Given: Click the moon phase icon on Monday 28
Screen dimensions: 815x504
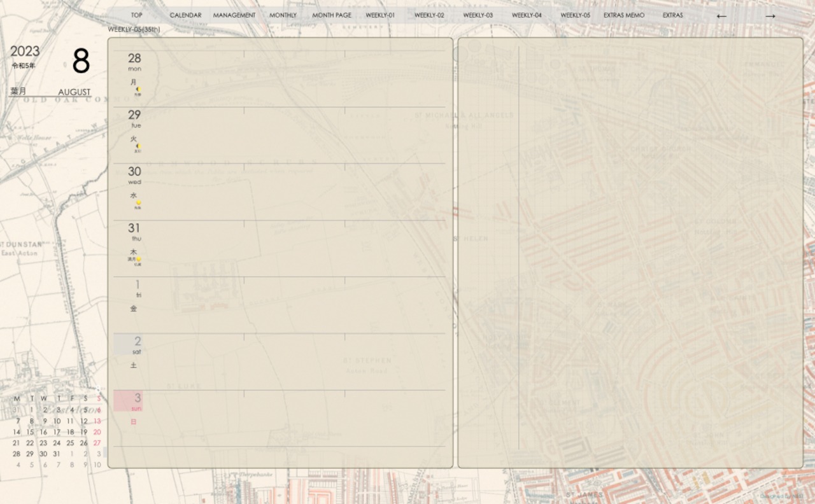Looking at the screenshot, I should [138, 90].
